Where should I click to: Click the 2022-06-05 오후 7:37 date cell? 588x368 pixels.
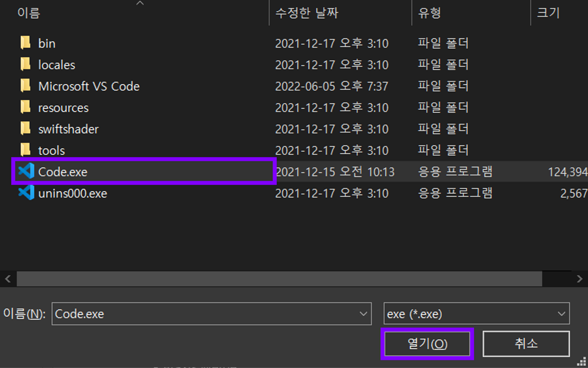[x=332, y=86]
